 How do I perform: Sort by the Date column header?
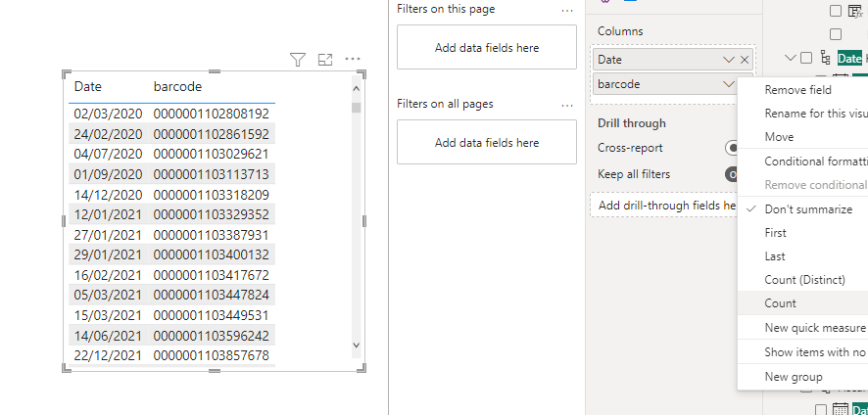[x=88, y=87]
